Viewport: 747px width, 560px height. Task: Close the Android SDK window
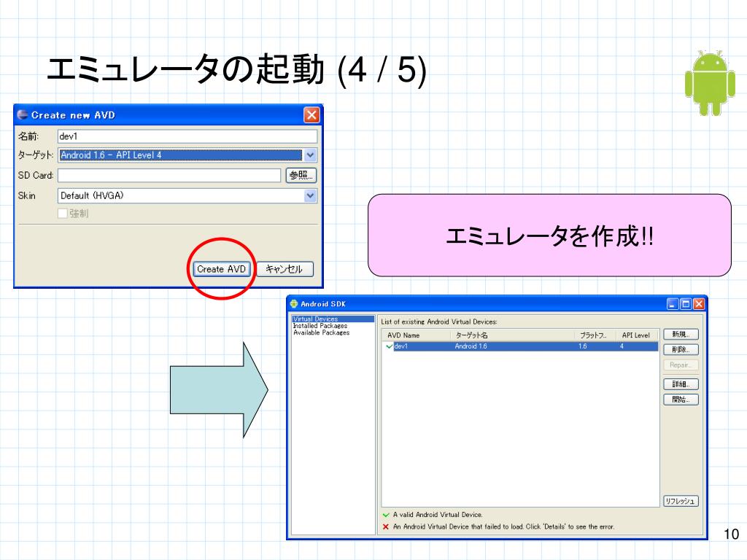699,304
